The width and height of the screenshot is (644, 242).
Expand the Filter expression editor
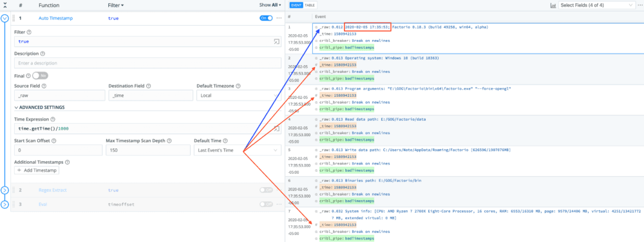click(276, 41)
